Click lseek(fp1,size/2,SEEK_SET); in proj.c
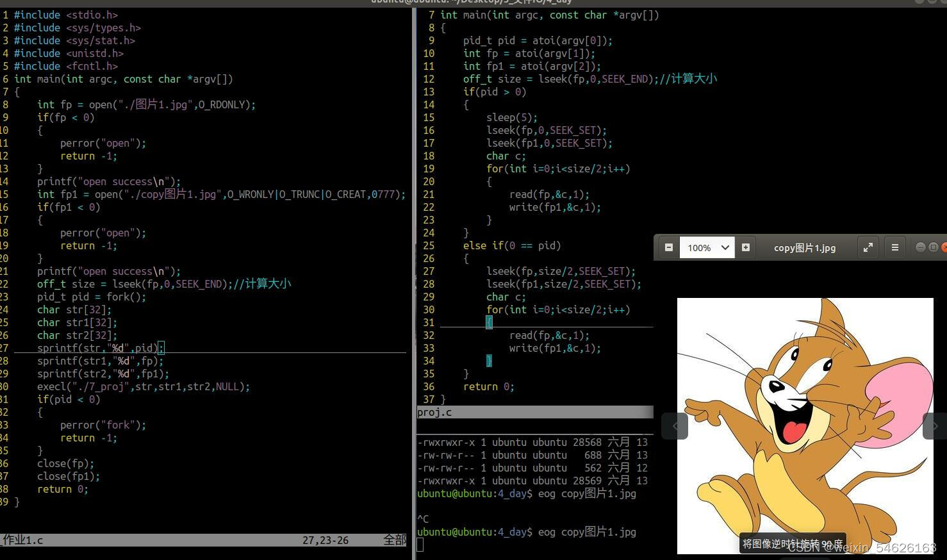 (x=564, y=284)
